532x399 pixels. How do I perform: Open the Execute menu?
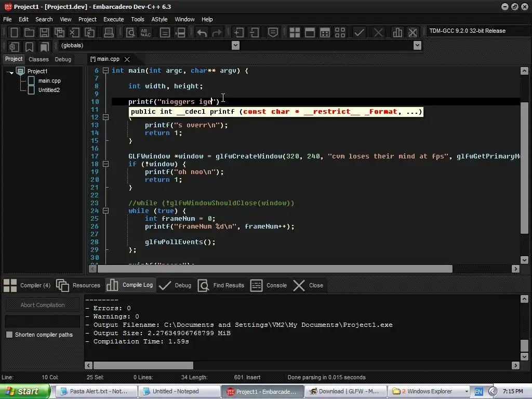[x=114, y=19]
